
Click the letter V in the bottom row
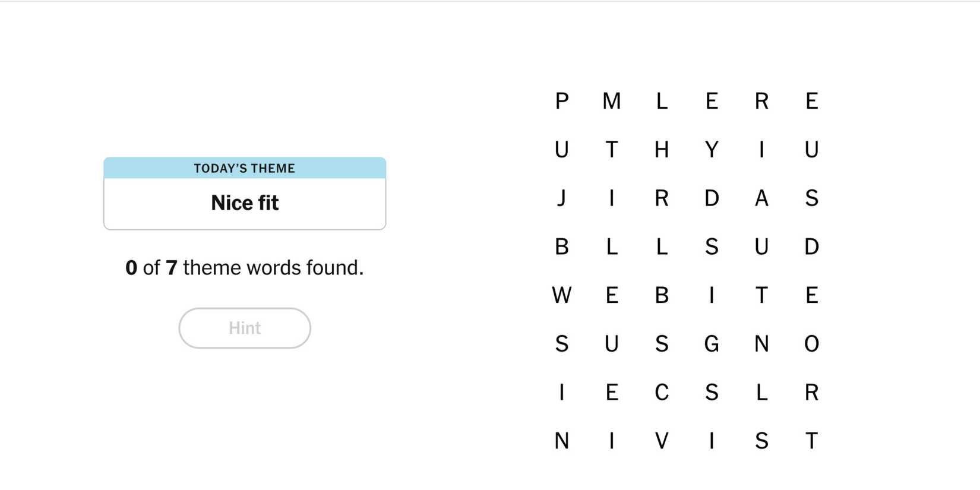661,441
